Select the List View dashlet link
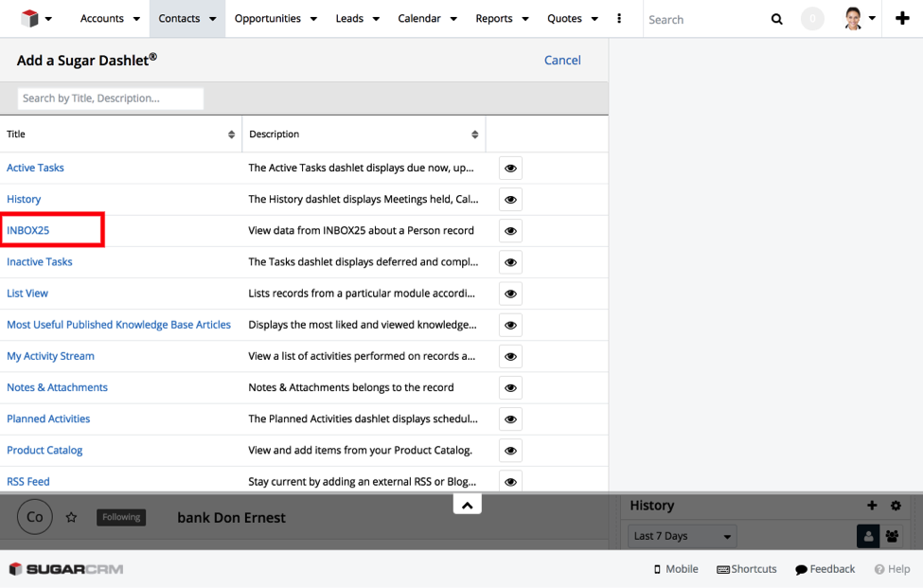Screen dimensions: 923x588 (x=27, y=294)
